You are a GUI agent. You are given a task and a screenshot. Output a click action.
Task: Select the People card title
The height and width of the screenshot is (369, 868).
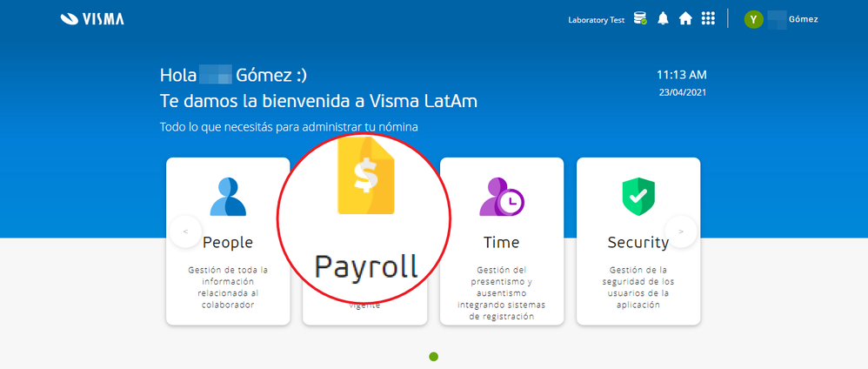(228, 242)
